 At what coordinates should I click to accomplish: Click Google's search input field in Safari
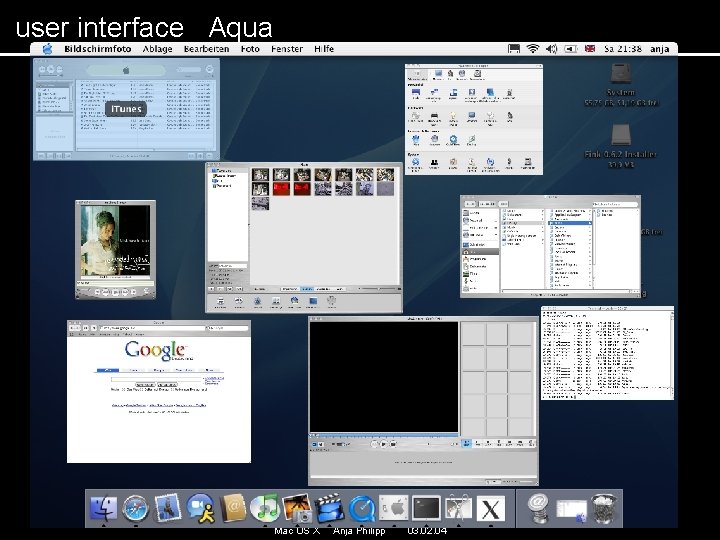pos(156,379)
